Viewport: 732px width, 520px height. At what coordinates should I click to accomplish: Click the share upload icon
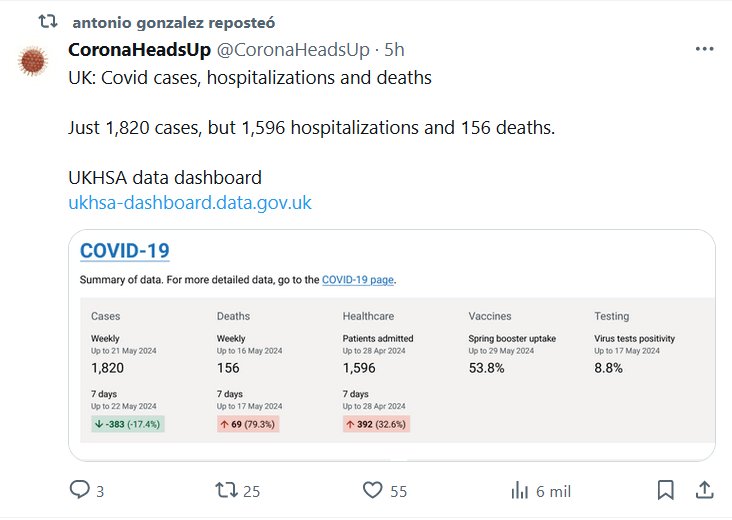coord(704,490)
